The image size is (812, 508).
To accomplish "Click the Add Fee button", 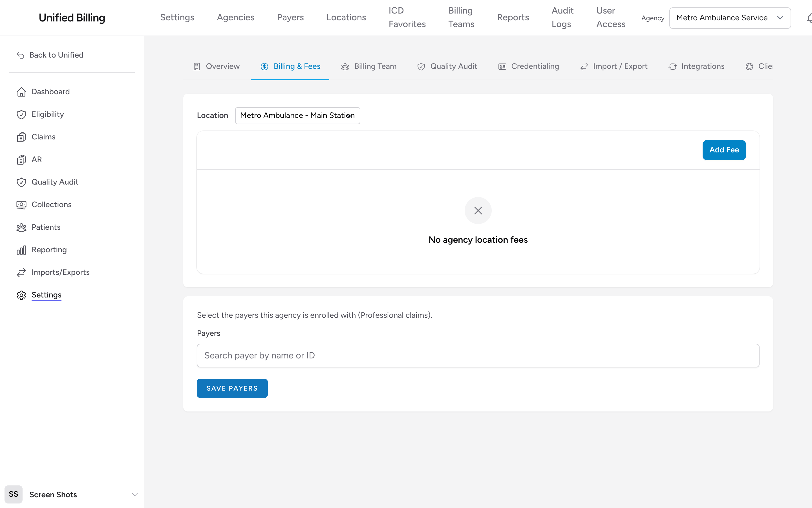I will pos(724,150).
